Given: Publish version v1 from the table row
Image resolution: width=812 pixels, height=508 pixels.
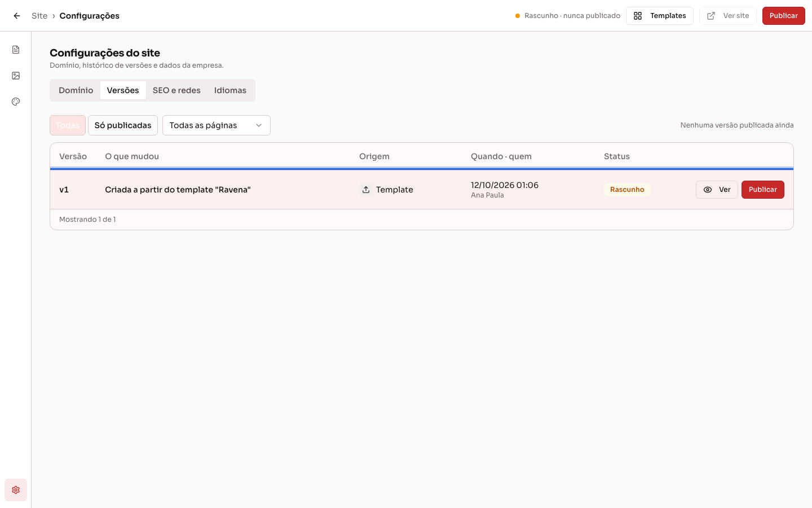Looking at the screenshot, I should coord(763,190).
